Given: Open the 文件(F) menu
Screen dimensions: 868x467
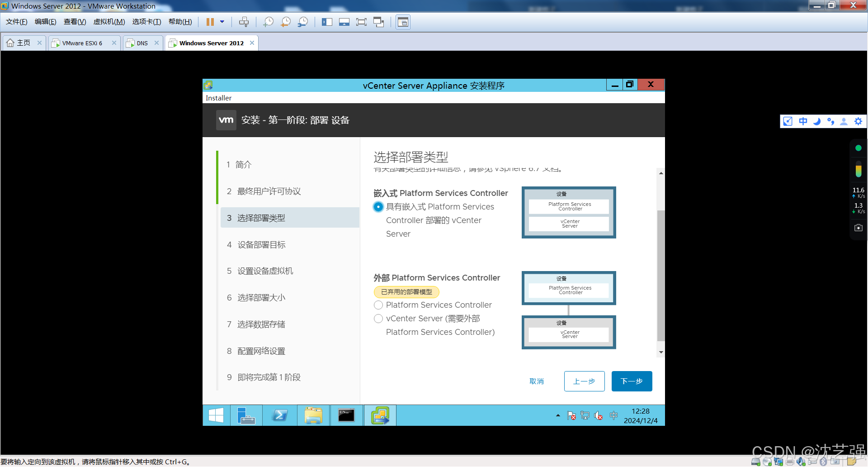Looking at the screenshot, I should pos(17,22).
